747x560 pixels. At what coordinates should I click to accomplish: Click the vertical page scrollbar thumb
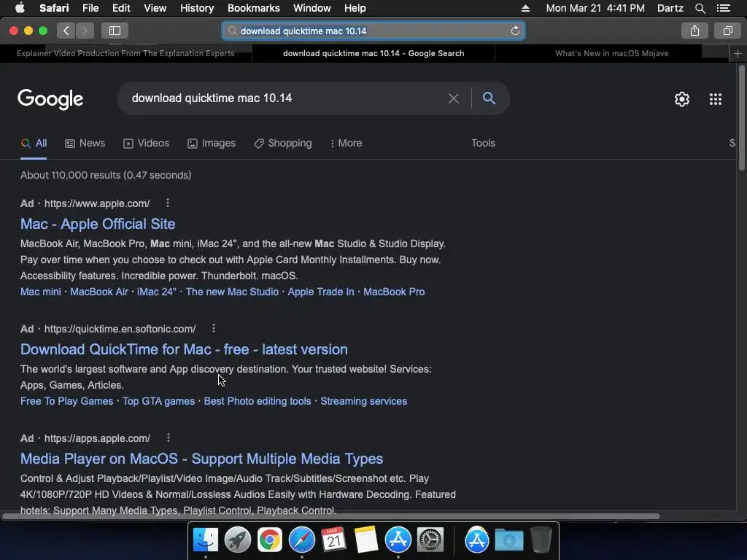point(741,118)
